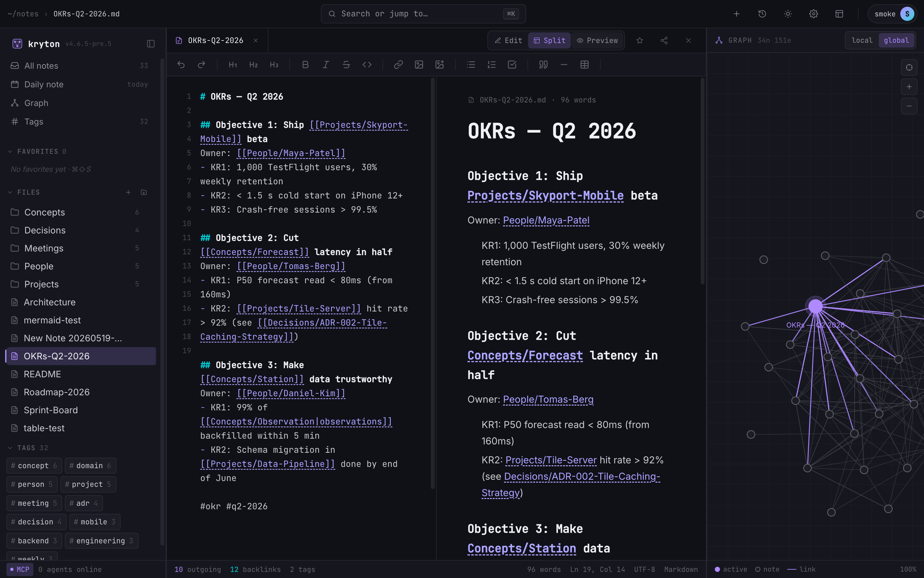Insert a blockquote
This screenshot has height=578, width=924.
point(543,65)
